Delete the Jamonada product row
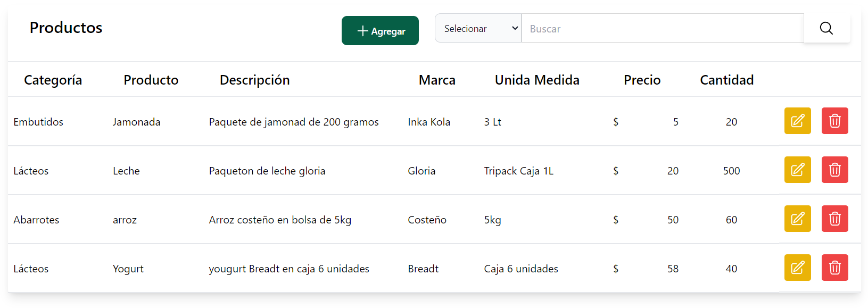The height and width of the screenshot is (308, 868). (x=834, y=121)
